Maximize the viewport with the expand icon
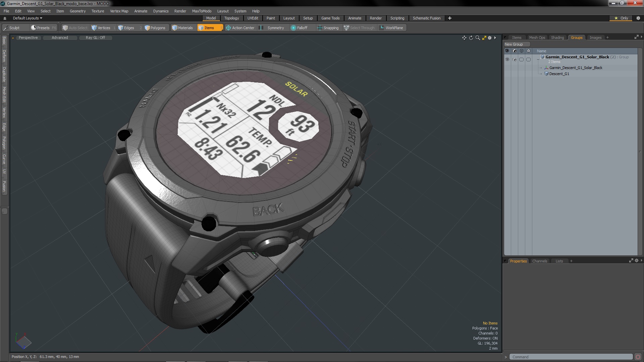Viewport: 644px width, 362px height. click(484, 38)
